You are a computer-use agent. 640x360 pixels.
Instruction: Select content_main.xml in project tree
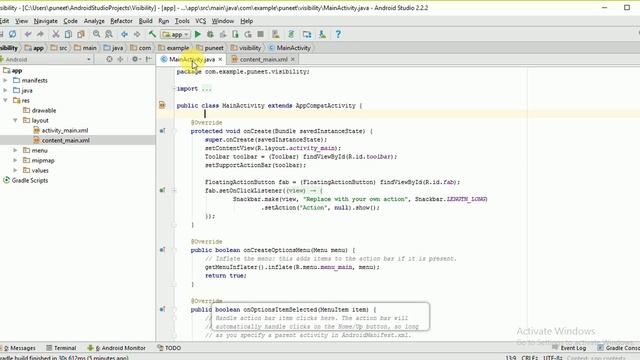(x=61, y=140)
